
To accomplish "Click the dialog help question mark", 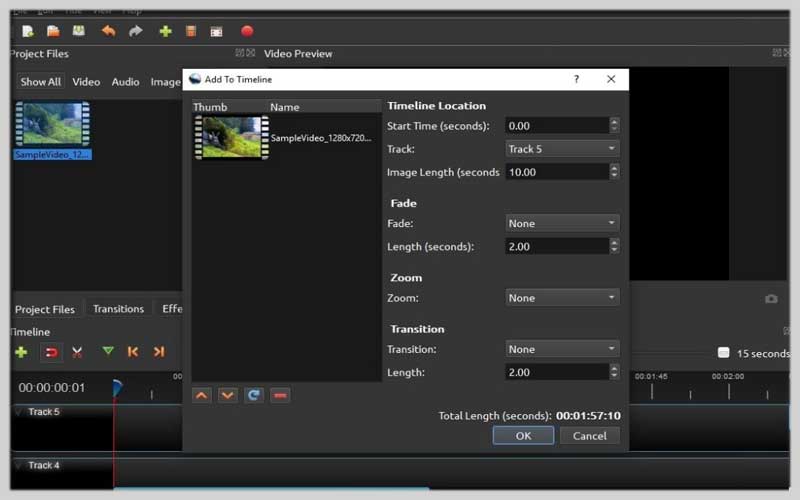I will (x=576, y=79).
